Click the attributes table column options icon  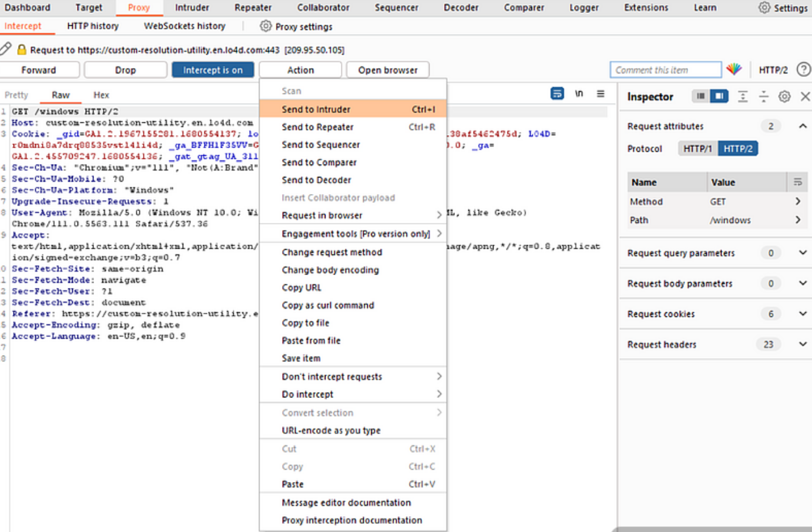(797, 182)
